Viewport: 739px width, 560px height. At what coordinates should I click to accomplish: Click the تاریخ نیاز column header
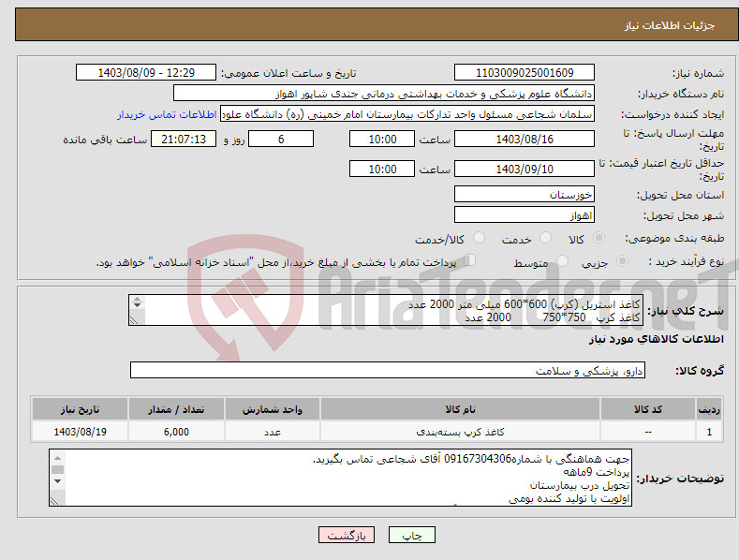click(81, 409)
